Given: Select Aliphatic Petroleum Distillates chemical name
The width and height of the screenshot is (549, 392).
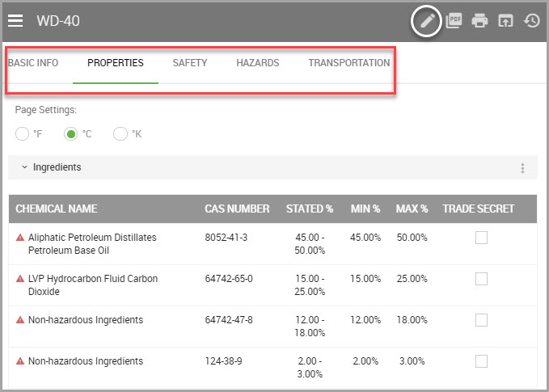Looking at the screenshot, I should coord(92,244).
